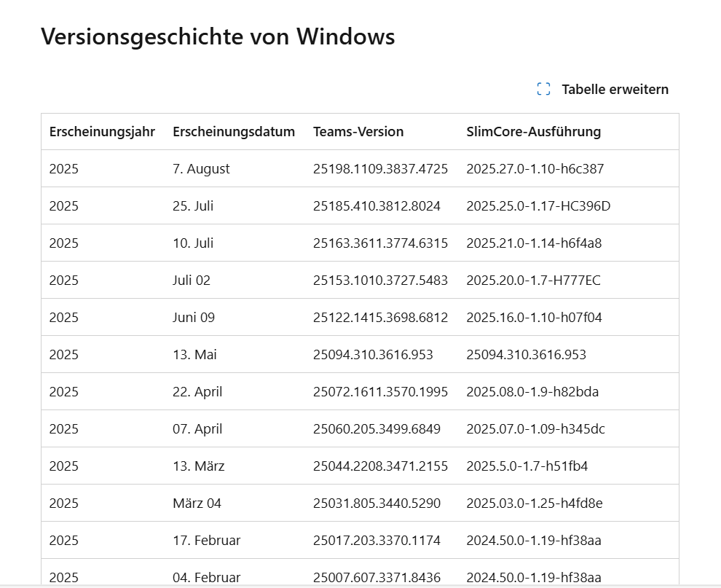Click the year cell in the 22. April row
This screenshot has width=721, height=588.
pos(63,392)
